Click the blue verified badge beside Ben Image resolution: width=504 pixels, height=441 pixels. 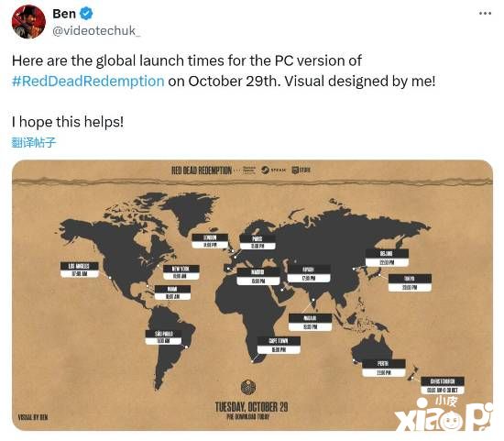coord(86,14)
